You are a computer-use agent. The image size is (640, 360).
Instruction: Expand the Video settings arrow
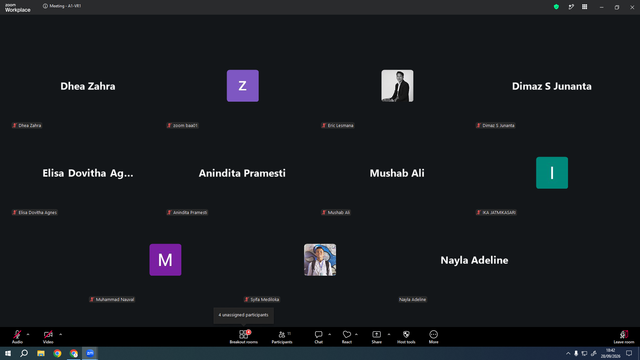(60, 334)
